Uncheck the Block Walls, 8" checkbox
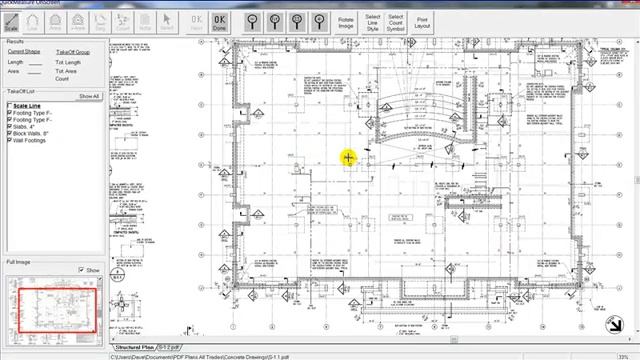This screenshot has width=640, height=360. point(9,133)
